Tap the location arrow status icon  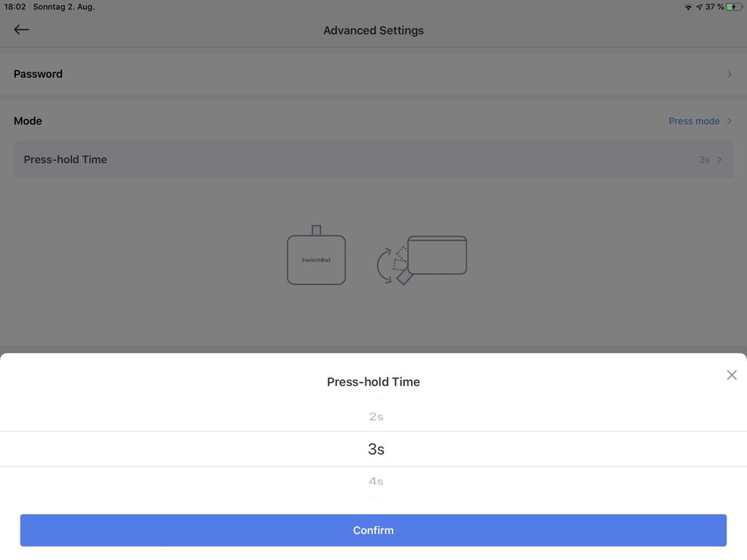click(699, 7)
